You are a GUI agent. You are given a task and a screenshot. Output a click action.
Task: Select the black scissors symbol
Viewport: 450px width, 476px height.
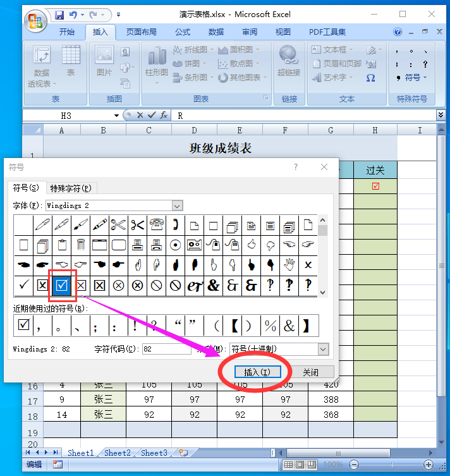pyautogui.click(x=137, y=225)
